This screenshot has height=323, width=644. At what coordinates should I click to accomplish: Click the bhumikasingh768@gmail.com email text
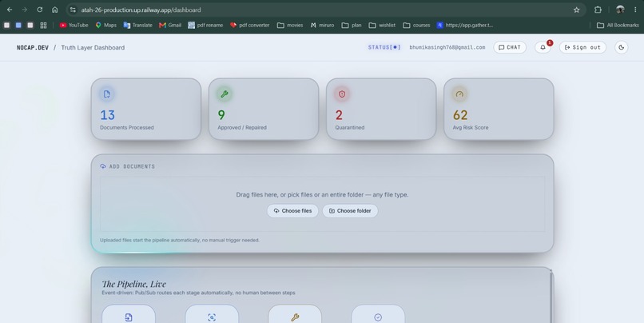coord(447,47)
